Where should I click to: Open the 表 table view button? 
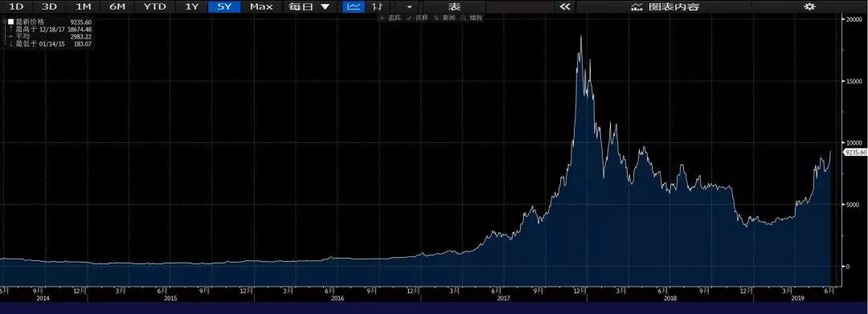click(x=454, y=6)
